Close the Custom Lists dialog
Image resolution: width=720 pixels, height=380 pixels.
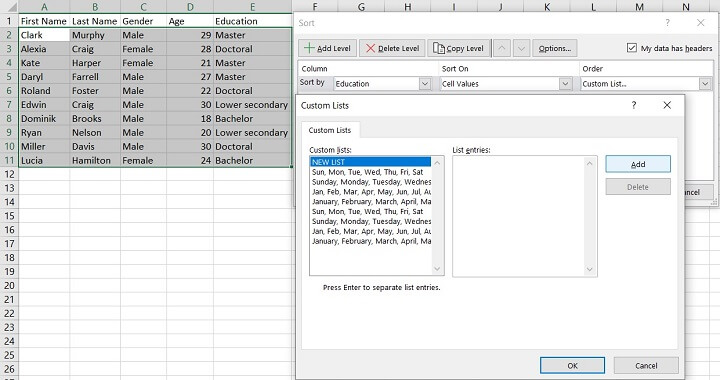click(x=667, y=105)
